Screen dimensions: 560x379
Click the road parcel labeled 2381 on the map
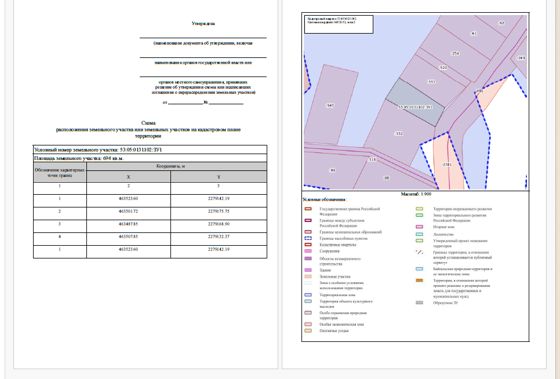(x=447, y=165)
